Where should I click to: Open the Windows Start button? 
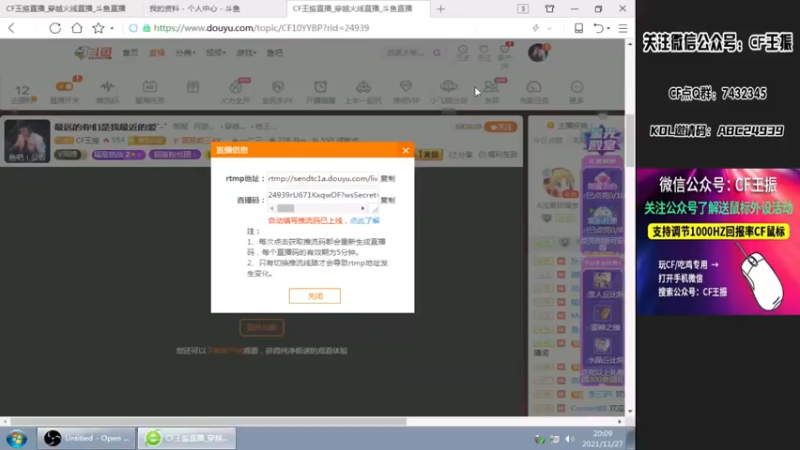[x=16, y=438]
